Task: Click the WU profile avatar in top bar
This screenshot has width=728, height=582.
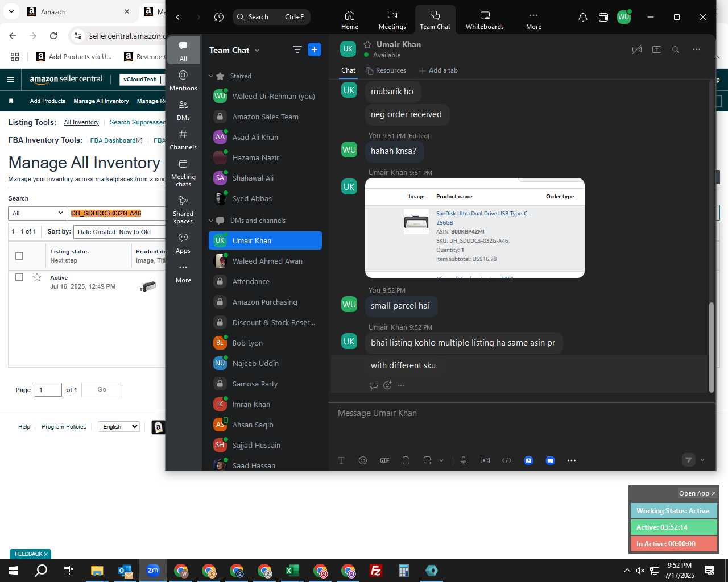Action: click(x=624, y=17)
